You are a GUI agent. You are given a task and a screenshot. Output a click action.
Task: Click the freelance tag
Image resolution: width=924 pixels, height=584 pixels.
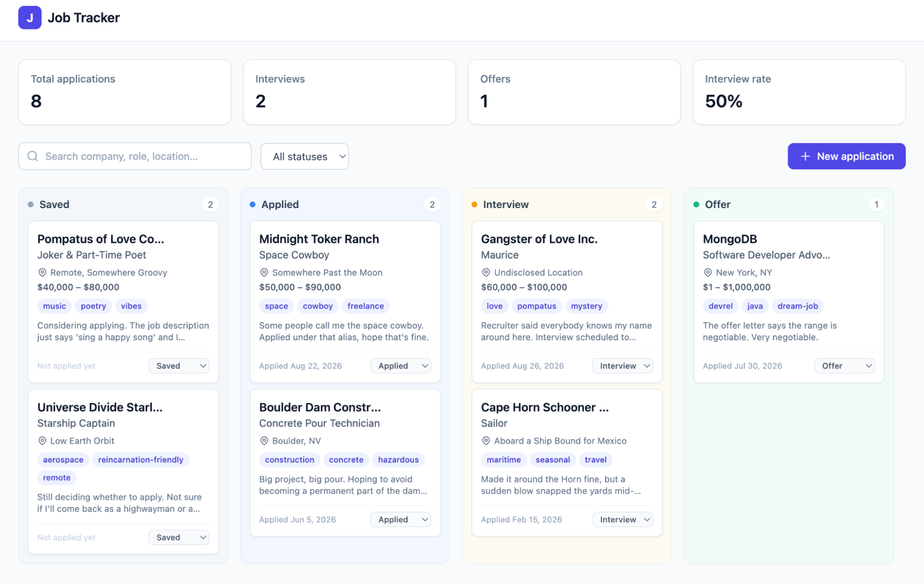point(366,306)
